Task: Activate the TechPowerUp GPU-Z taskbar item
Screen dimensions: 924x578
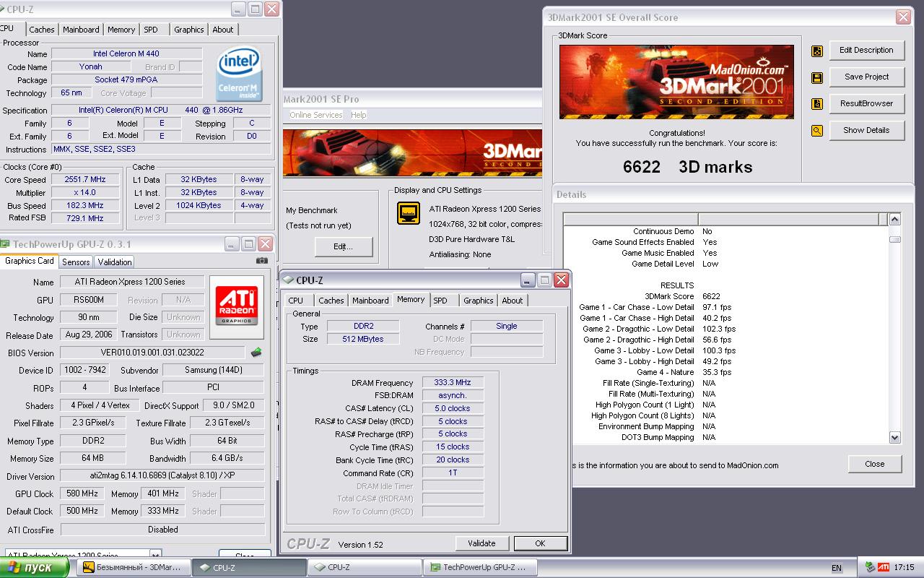Action: [x=480, y=567]
